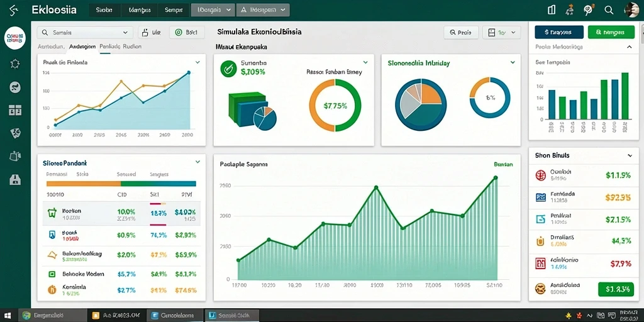This screenshot has width=644, height=322.
Task: Click the lock icon in left sidebar
Action: click(15, 179)
